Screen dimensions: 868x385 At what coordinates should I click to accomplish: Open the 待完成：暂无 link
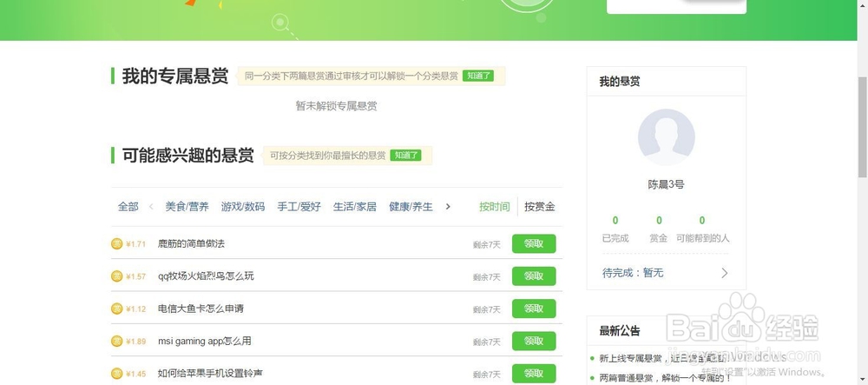(x=633, y=273)
